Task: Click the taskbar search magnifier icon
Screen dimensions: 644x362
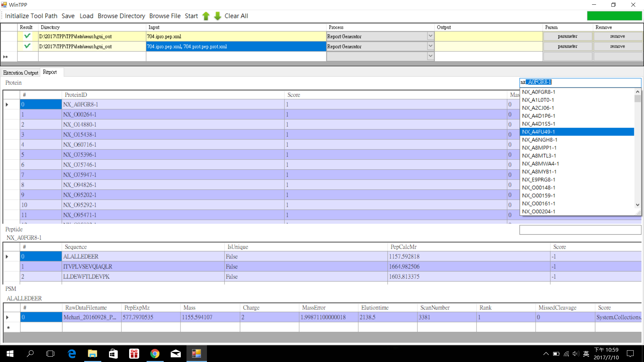Action: (30, 354)
